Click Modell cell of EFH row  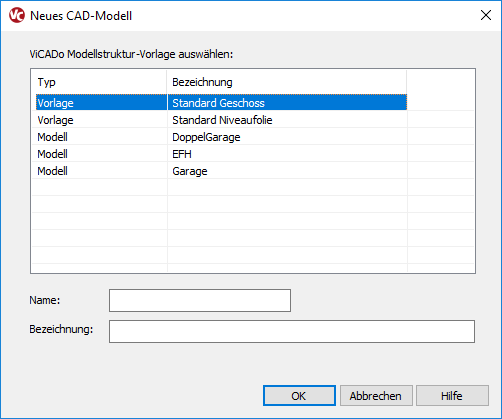(x=52, y=154)
